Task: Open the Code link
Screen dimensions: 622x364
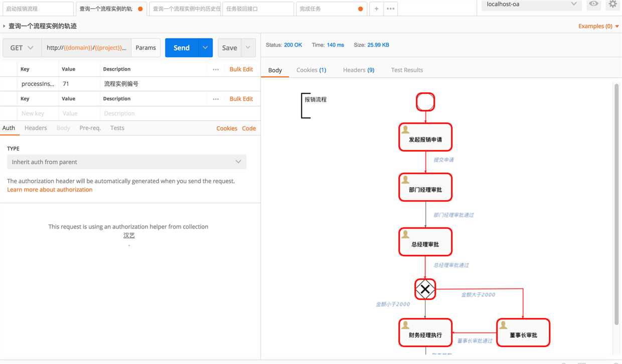Action: click(x=249, y=128)
